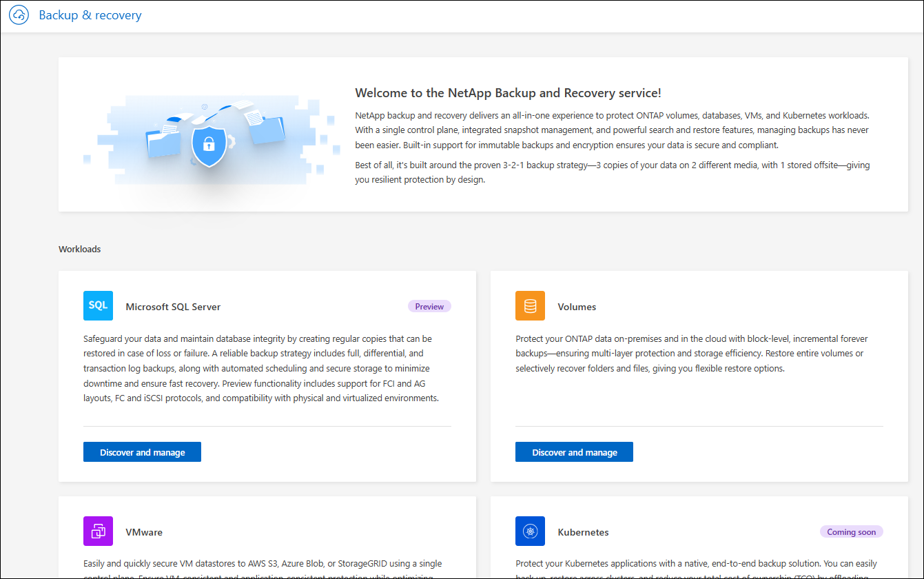Click the shield lock illustration
Screen dimensions: 924x579
coord(208,144)
